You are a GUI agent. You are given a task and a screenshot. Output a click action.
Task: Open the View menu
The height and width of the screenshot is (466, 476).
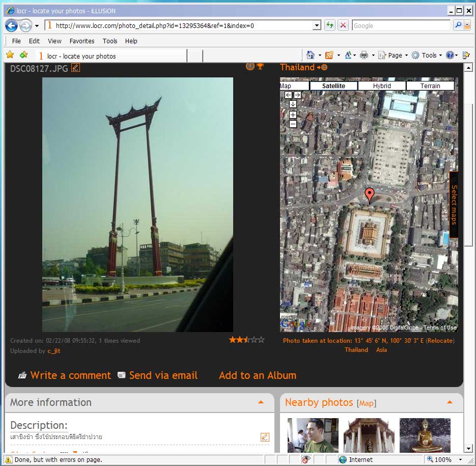[54, 41]
